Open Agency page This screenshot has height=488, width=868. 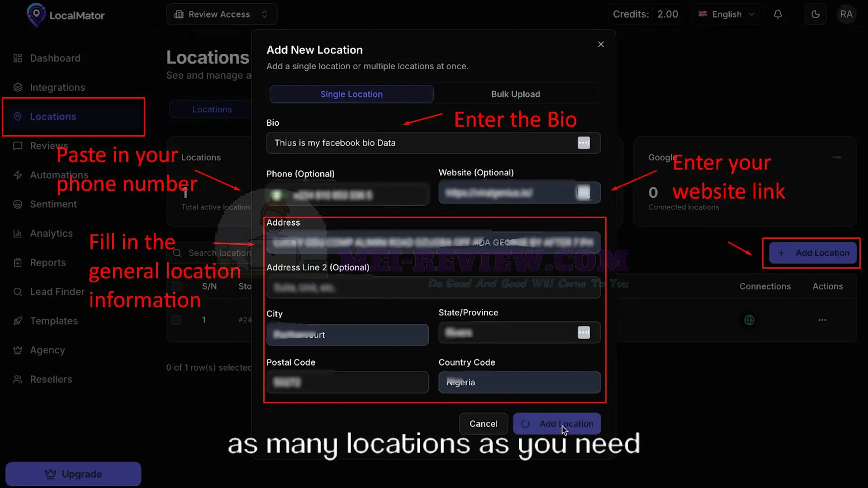[x=47, y=350]
